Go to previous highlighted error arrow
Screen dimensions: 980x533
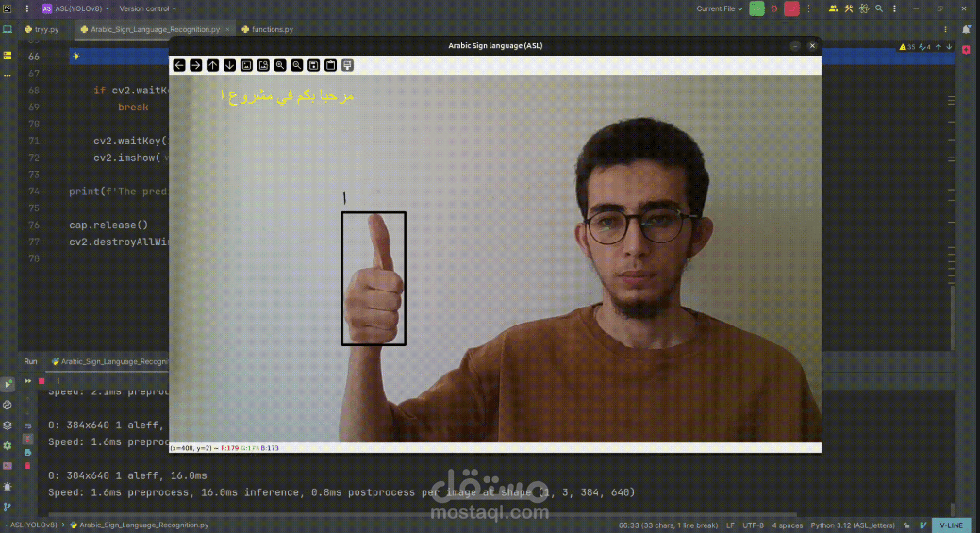[x=938, y=47]
